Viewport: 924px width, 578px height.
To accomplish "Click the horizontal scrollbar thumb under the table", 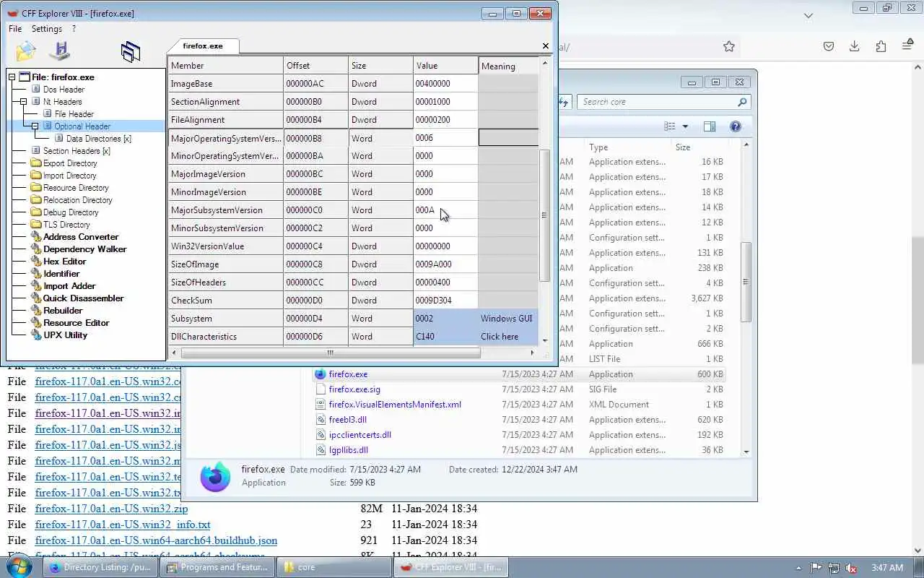I will point(331,353).
